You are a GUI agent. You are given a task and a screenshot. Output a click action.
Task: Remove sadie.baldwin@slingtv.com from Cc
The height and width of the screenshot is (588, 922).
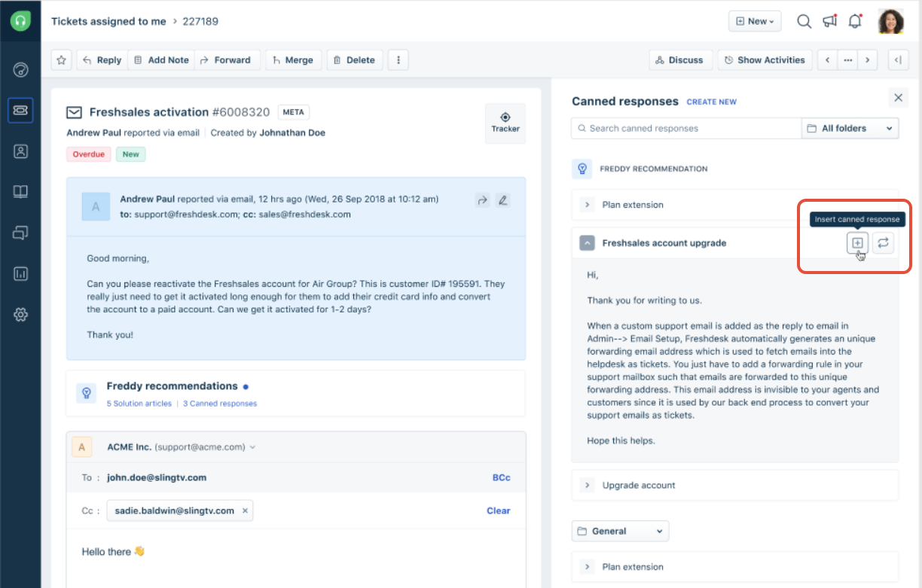(244, 510)
